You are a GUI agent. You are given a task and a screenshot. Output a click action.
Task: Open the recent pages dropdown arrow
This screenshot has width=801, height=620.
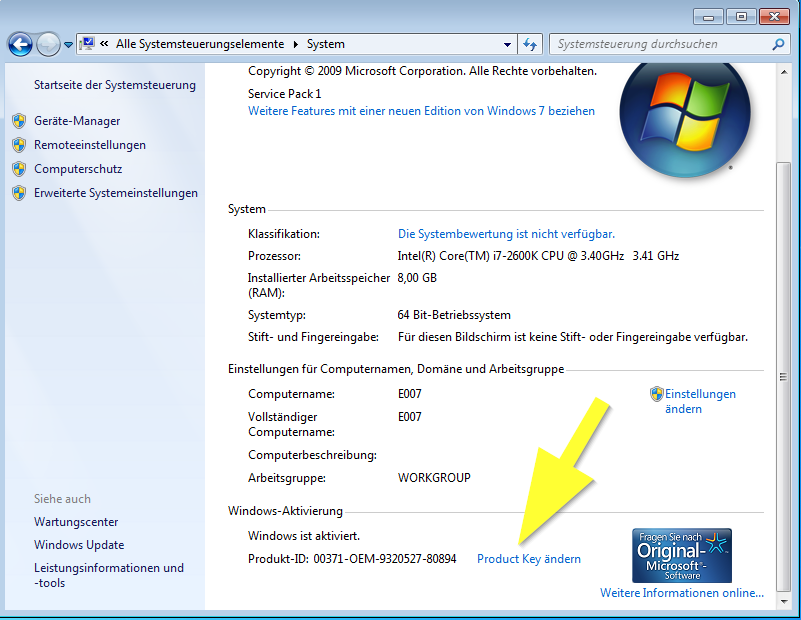click(x=68, y=45)
